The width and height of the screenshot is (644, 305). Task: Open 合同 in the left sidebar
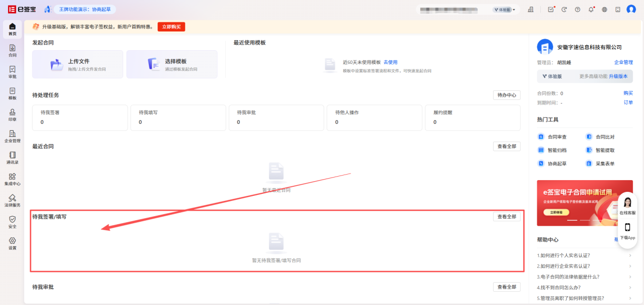(x=12, y=50)
